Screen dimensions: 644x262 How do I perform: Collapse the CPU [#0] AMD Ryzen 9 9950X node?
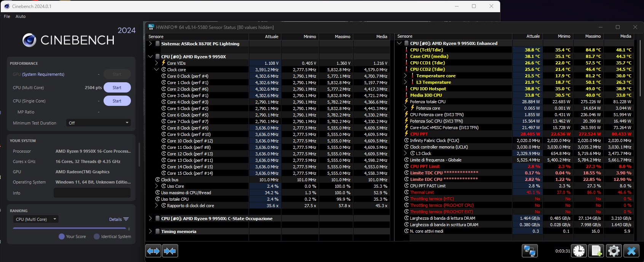pos(150,56)
